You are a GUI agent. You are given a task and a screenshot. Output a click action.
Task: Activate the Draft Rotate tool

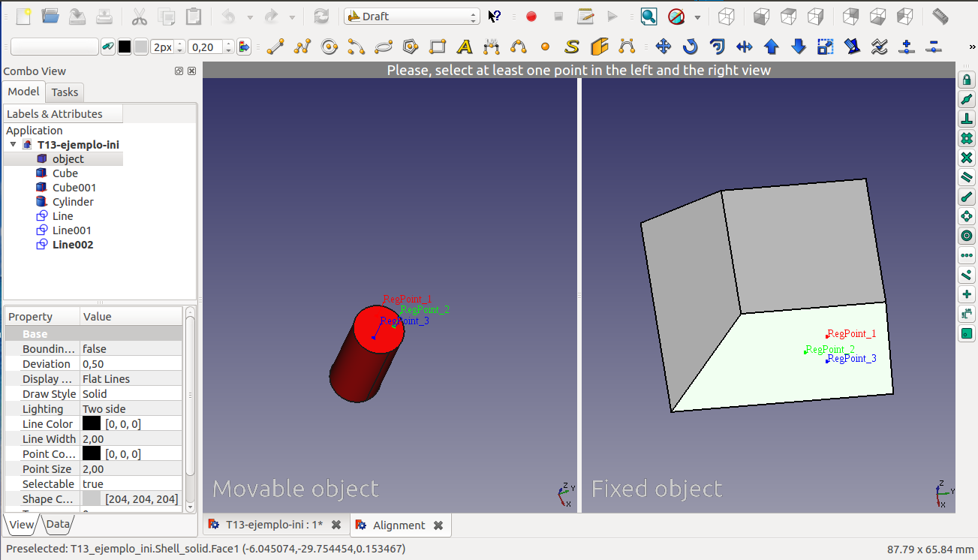coord(690,47)
